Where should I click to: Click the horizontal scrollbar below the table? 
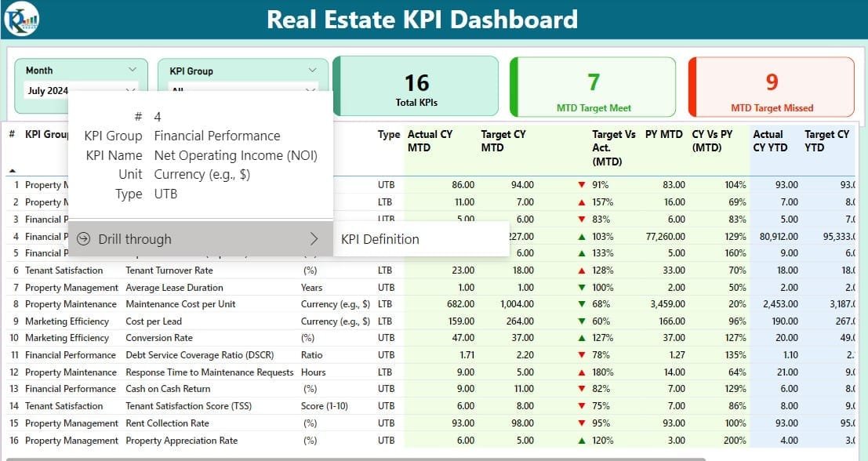coord(353,459)
